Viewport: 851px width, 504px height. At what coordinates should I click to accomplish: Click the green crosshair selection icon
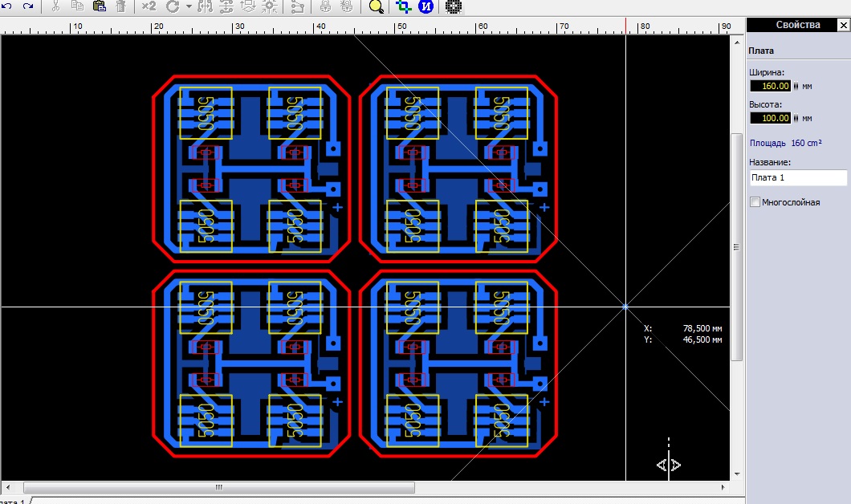(404, 6)
